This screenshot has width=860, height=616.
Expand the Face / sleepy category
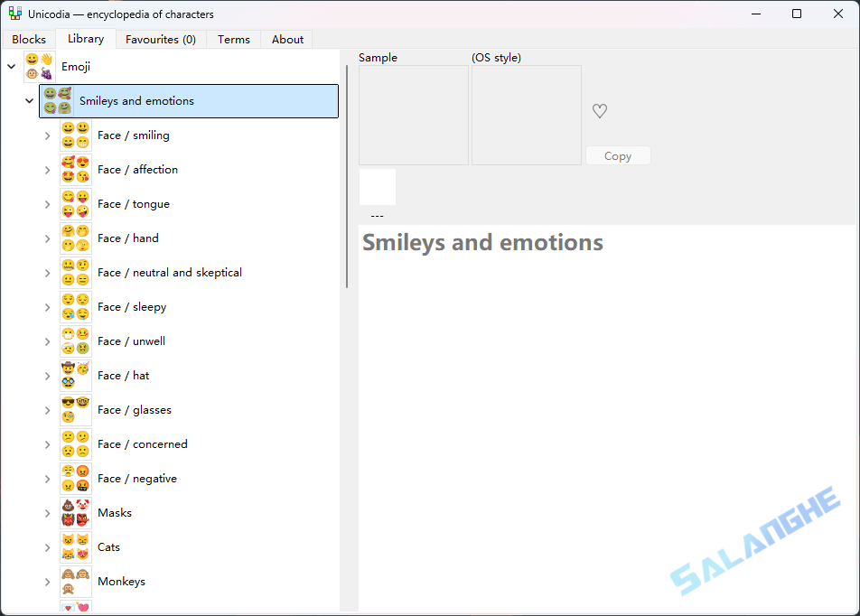48,307
